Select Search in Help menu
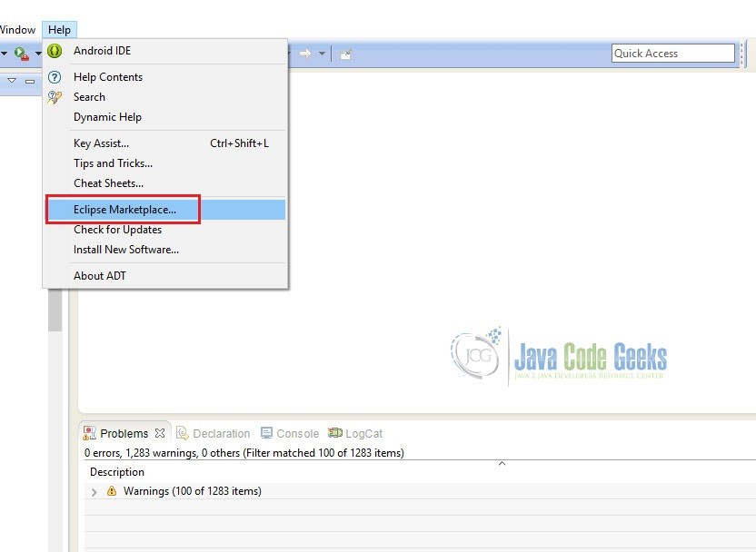Image resolution: width=756 pixels, height=552 pixels. (x=165, y=97)
